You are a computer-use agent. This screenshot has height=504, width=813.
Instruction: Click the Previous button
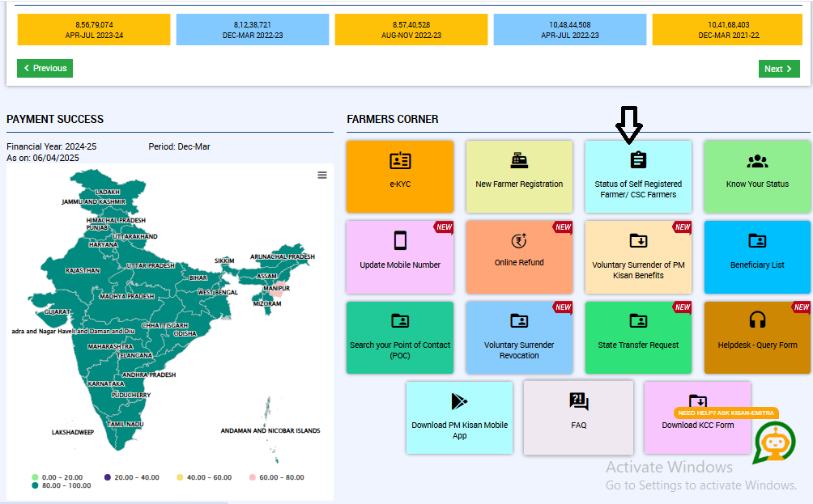[x=45, y=69]
